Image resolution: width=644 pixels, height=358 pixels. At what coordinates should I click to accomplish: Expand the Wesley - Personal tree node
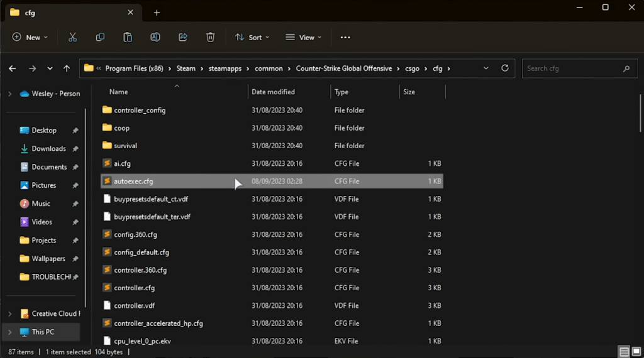[10, 94]
